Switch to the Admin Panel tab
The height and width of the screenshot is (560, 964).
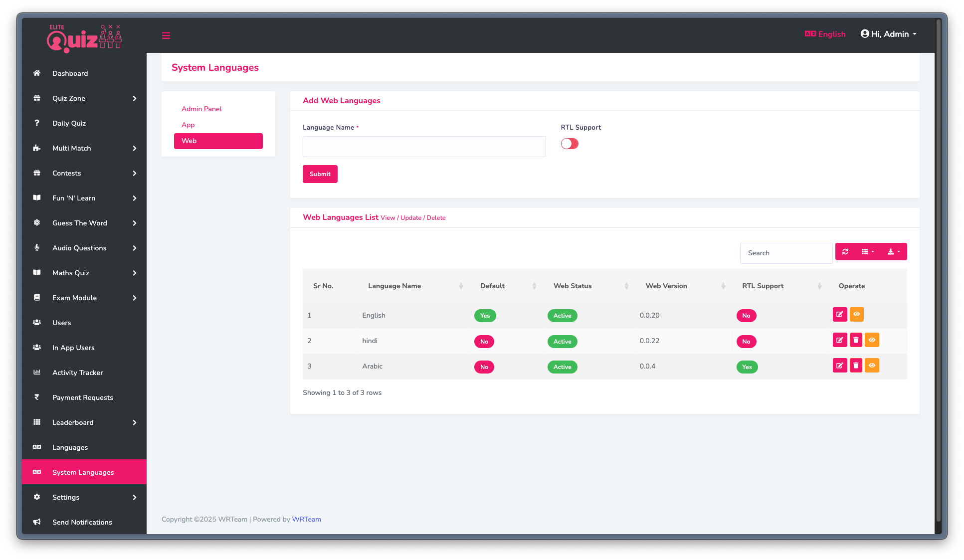click(201, 109)
